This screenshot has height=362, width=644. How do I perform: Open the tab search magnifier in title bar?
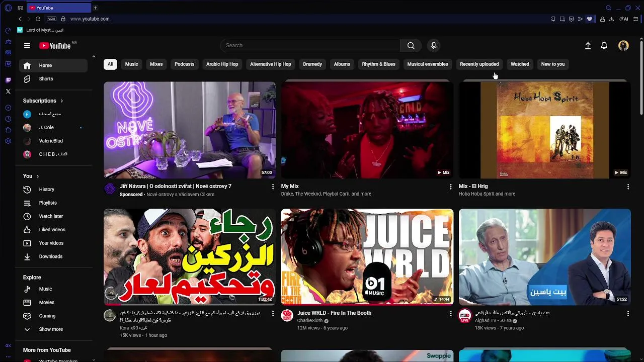(x=608, y=8)
